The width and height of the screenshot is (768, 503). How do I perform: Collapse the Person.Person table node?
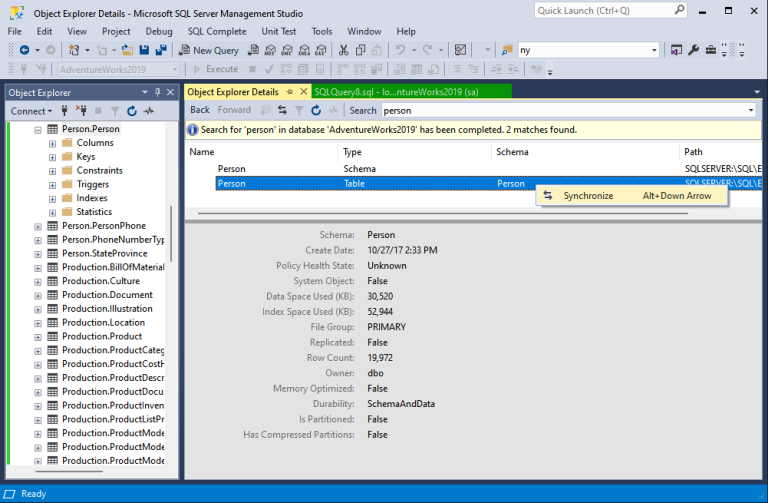coord(38,129)
